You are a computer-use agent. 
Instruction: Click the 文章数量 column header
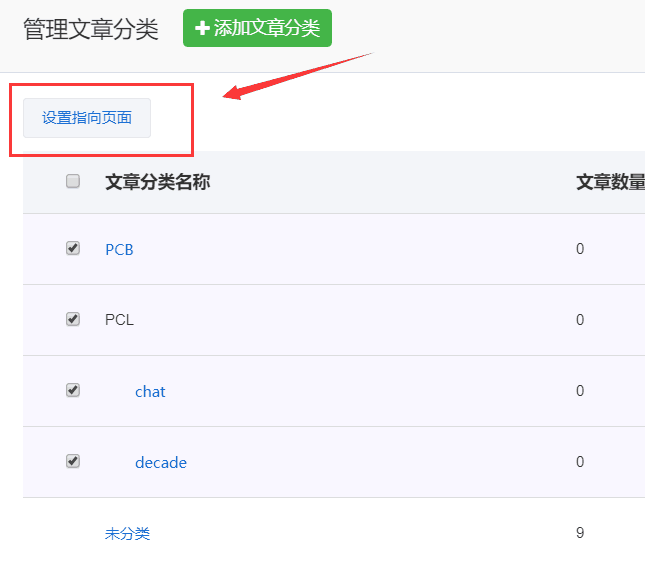[x=610, y=181]
